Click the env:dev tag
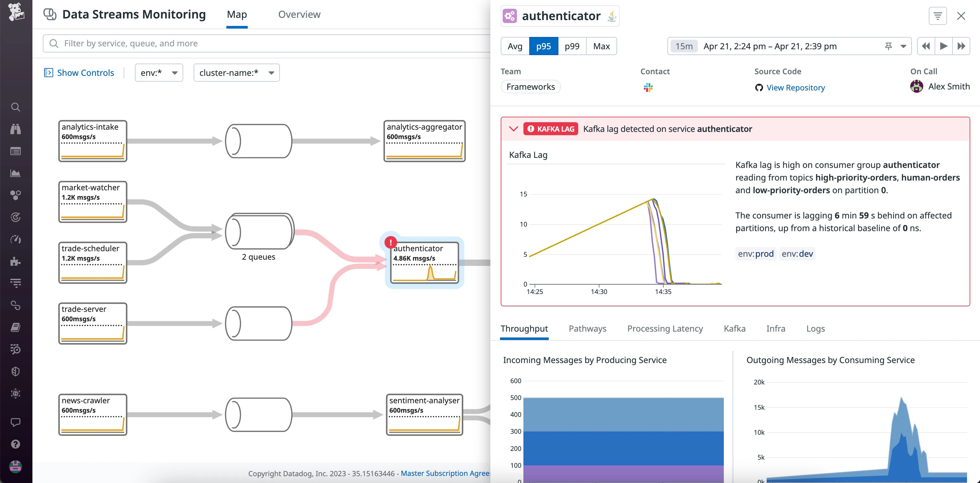 click(797, 254)
